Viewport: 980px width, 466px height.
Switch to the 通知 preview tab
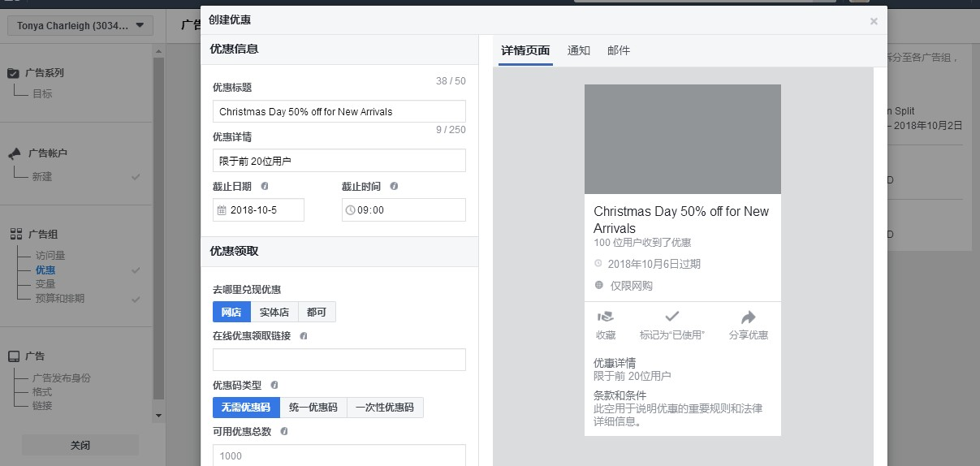coord(579,50)
